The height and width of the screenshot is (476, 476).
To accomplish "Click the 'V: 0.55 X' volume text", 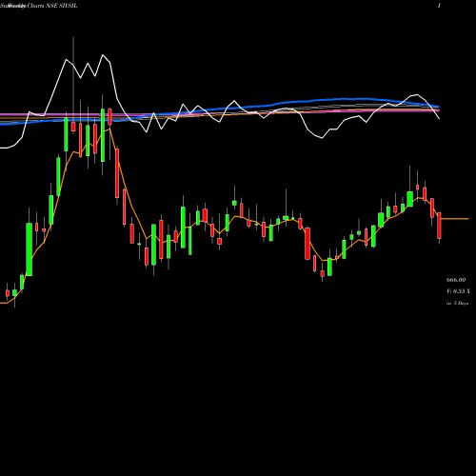I will 458,291.
